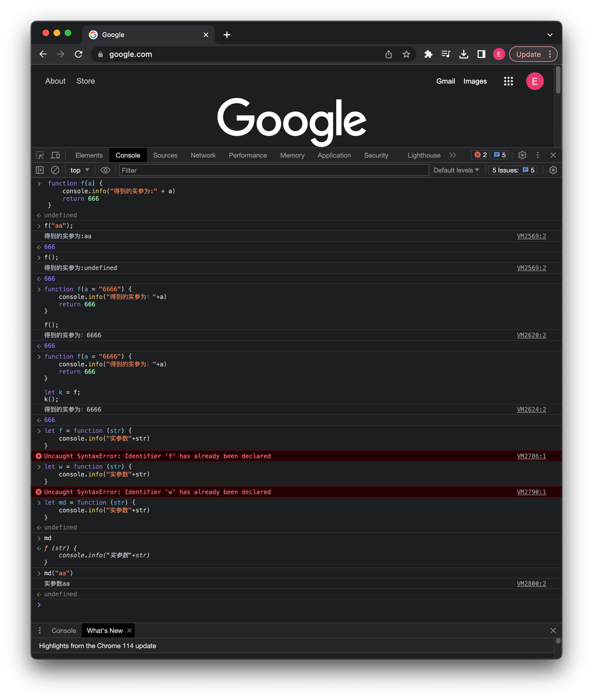
Task: Open the Performance tab
Action: [x=248, y=155]
